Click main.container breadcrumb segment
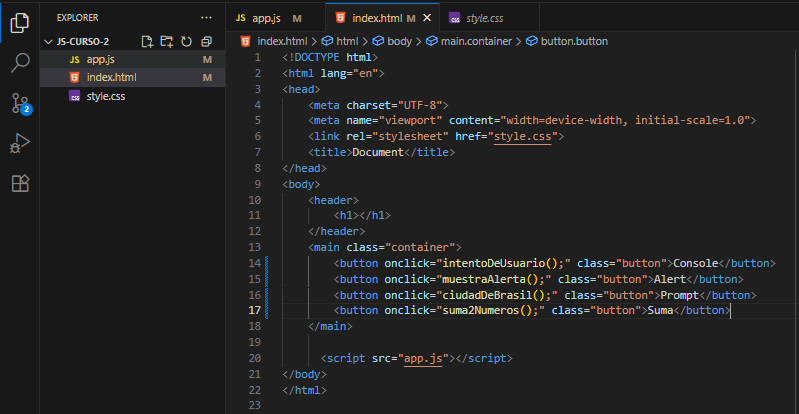This screenshot has width=799, height=414. [x=469, y=41]
